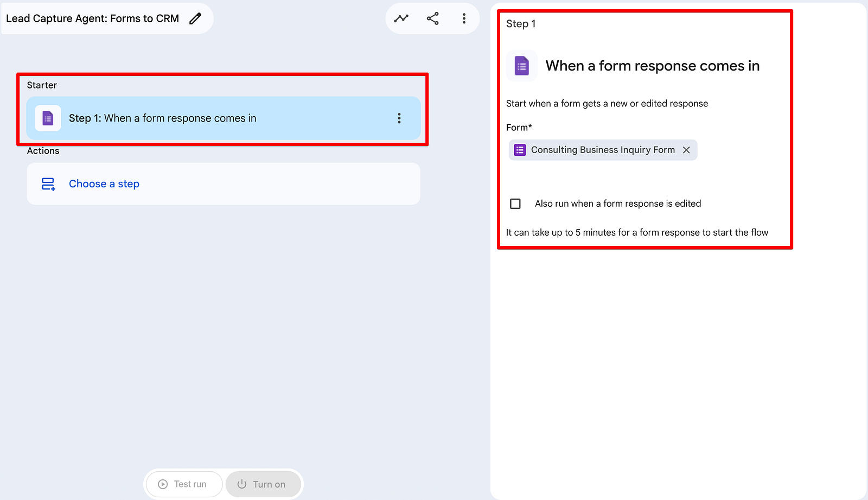Screen dimensions: 868x500
Task: Click the large Forms icon in Step 1 panel
Action: click(522, 66)
